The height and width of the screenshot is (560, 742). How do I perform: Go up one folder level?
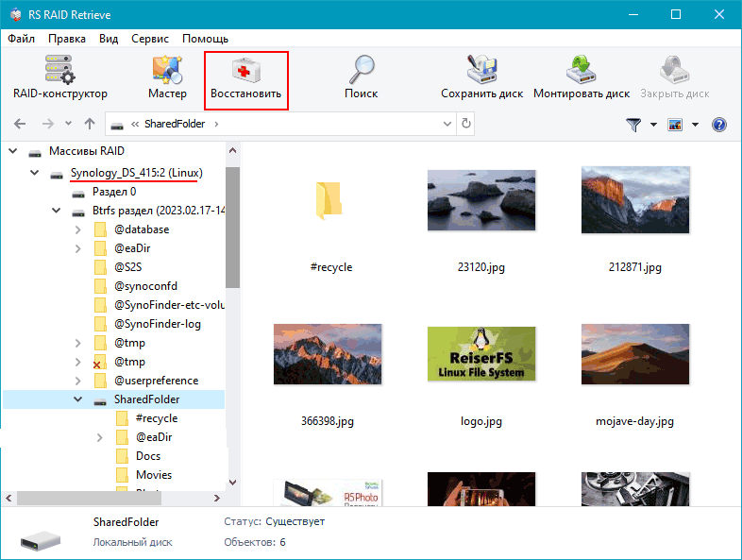pos(90,124)
